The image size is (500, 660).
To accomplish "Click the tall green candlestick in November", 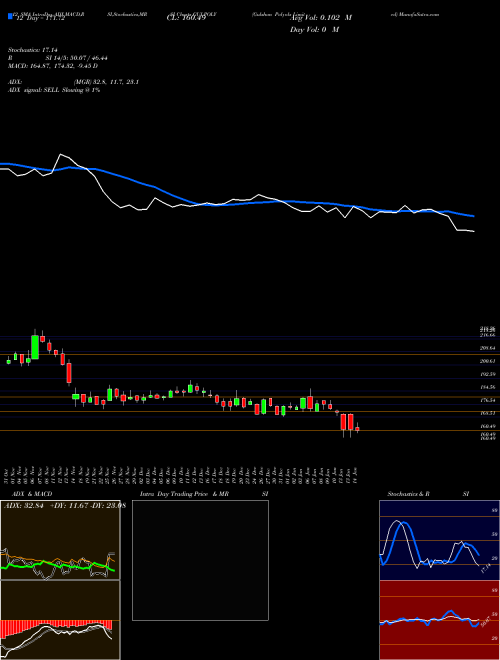I will pyautogui.click(x=35, y=347).
